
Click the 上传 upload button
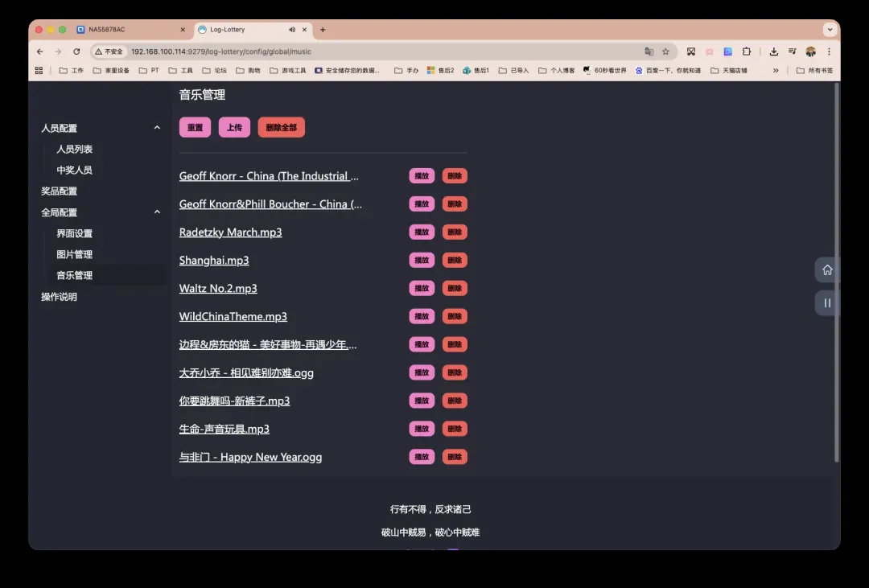tap(234, 127)
